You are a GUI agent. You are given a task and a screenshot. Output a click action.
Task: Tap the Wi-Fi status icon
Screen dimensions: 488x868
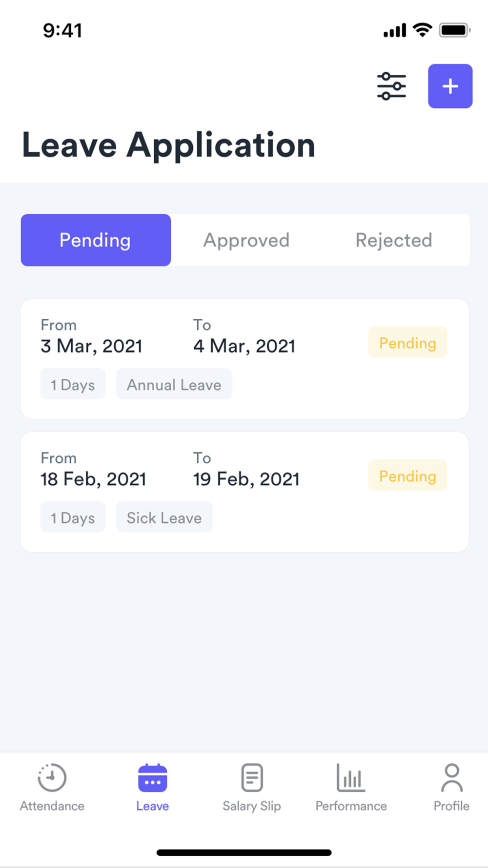click(422, 30)
